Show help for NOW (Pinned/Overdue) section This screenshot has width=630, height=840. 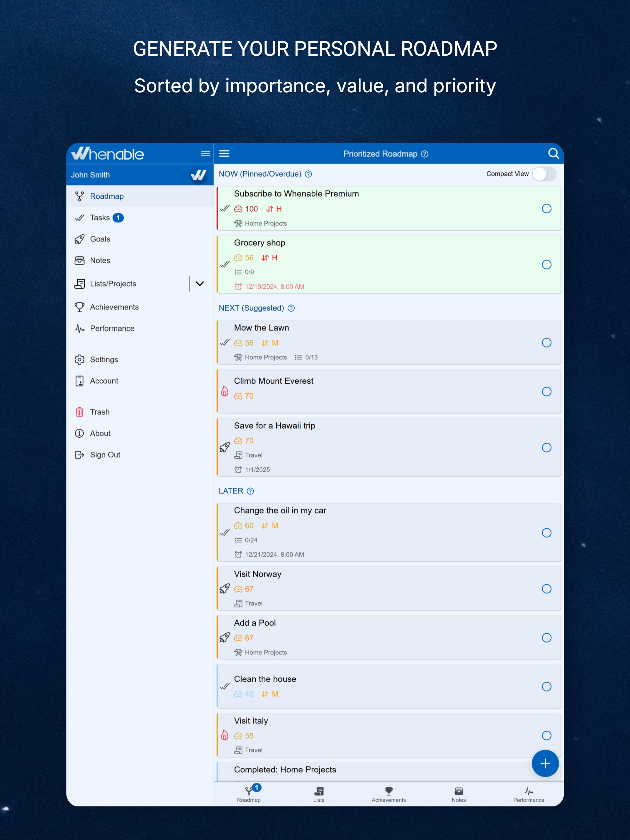309,174
